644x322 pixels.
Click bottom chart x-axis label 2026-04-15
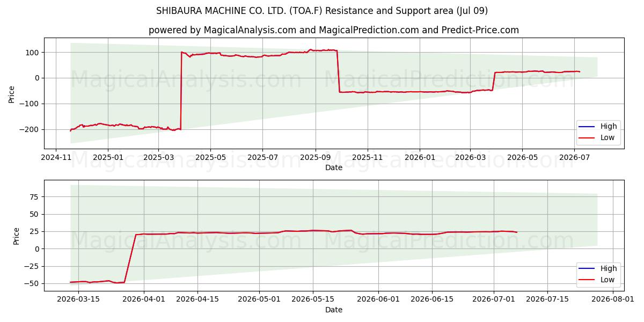coord(197,300)
